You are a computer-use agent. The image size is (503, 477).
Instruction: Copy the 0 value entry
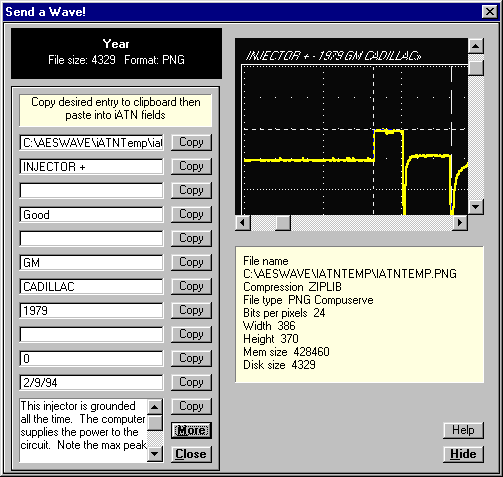[191, 358]
